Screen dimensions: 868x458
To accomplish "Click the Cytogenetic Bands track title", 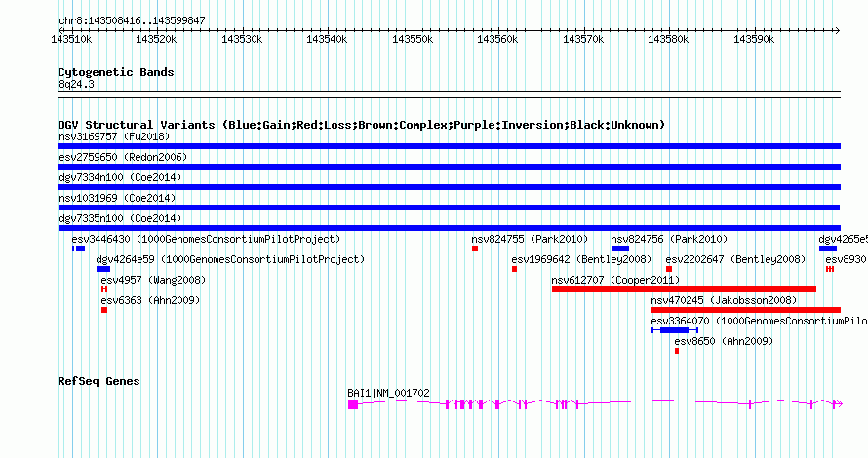I will tap(116, 72).
